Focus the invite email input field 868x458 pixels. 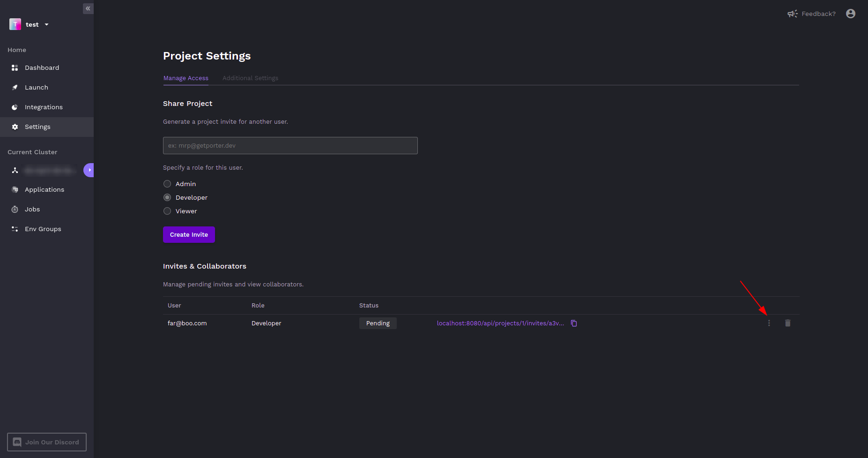(290, 146)
